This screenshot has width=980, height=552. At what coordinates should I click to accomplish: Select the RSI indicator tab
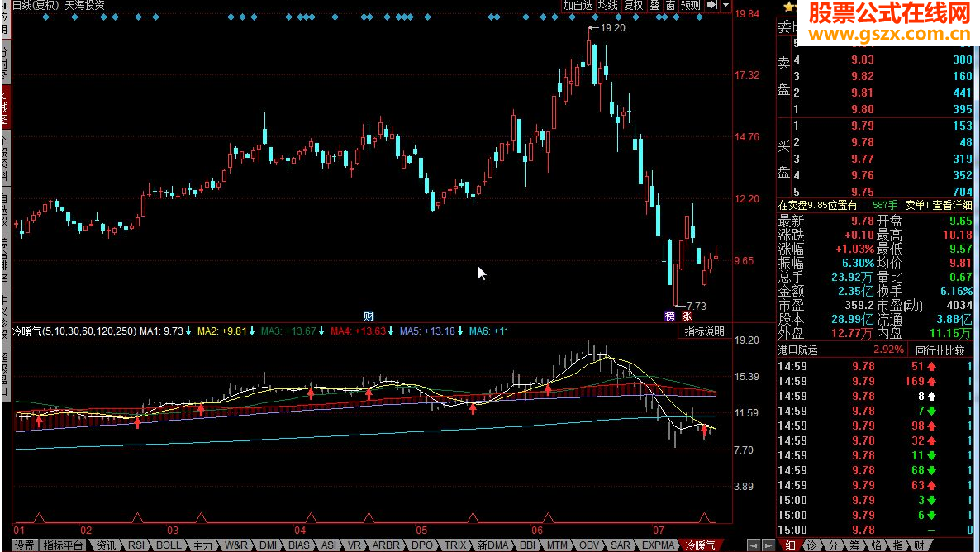click(136, 545)
